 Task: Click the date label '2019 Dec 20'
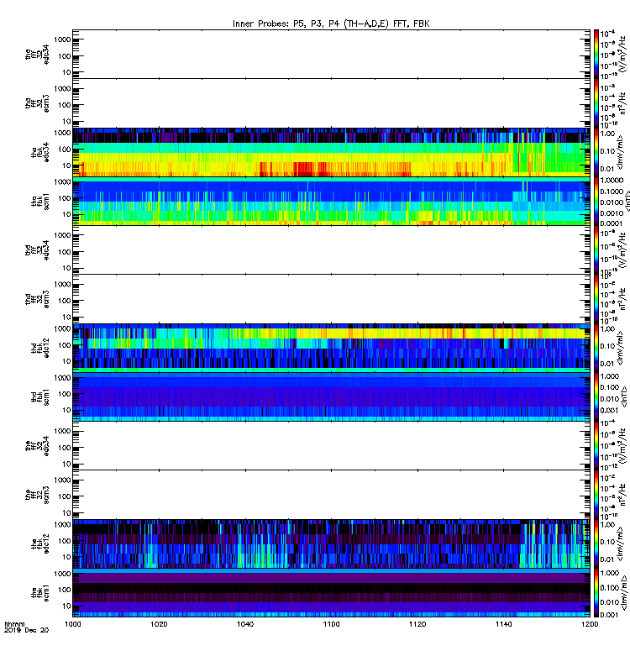click(x=26, y=630)
